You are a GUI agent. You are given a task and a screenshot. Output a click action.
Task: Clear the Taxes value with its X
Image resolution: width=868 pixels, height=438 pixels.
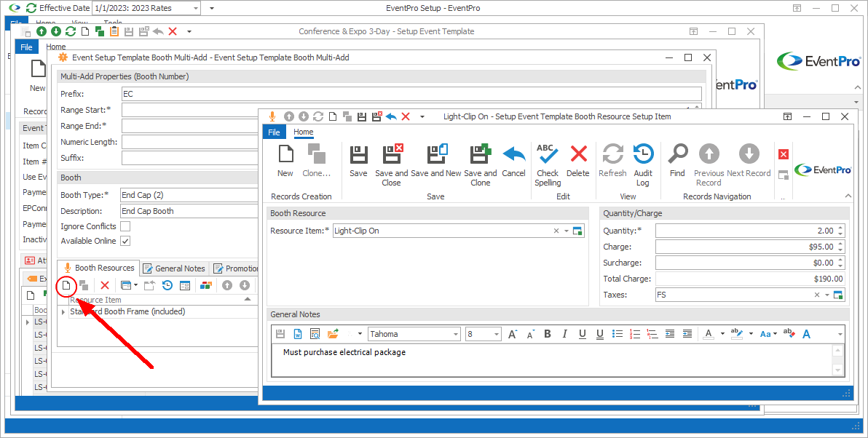click(817, 295)
